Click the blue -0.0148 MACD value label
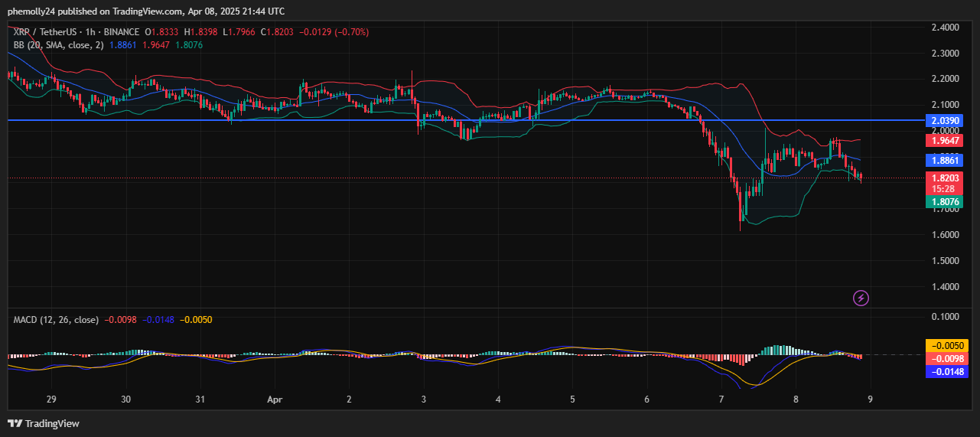The image size is (980, 437). (x=947, y=372)
